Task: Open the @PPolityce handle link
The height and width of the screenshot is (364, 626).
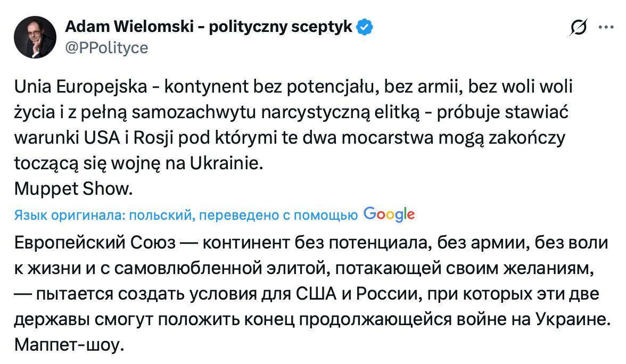Action: [106, 47]
